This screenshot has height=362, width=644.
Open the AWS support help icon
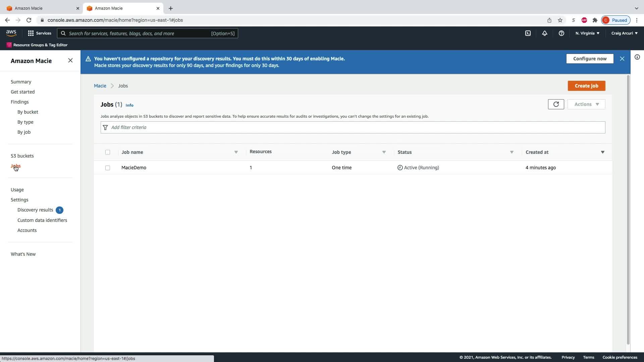(561, 33)
